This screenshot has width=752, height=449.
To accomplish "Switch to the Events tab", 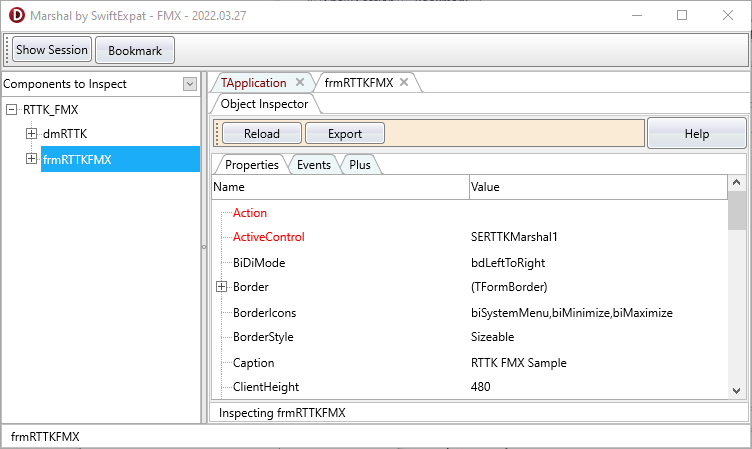I will pyautogui.click(x=314, y=165).
